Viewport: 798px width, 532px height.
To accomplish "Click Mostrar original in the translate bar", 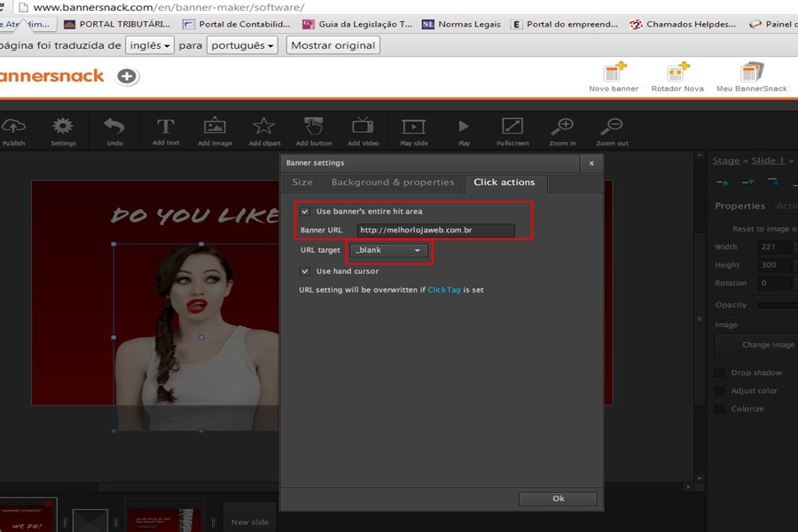I will (x=332, y=45).
